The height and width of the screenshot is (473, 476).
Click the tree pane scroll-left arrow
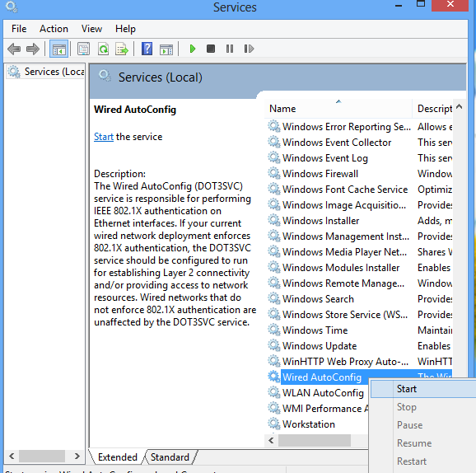pyautogui.click(x=12, y=456)
